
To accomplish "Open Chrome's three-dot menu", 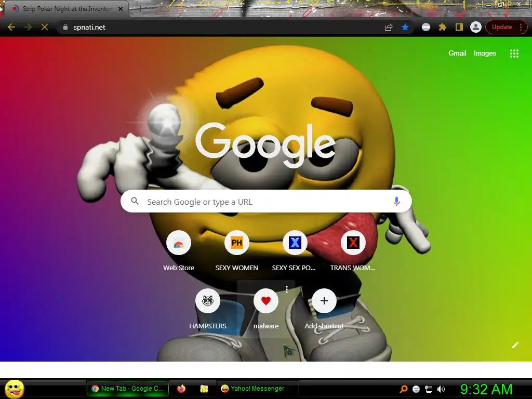I will [521, 27].
